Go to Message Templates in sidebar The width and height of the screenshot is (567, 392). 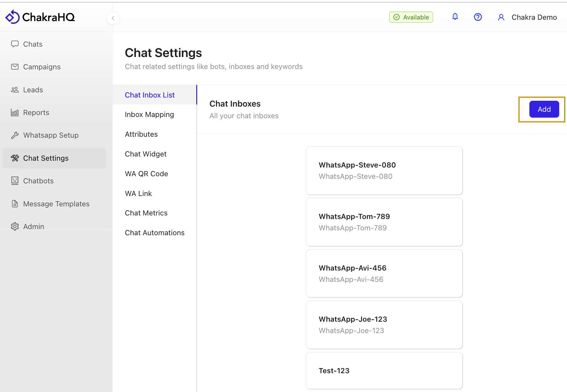coord(56,204)
